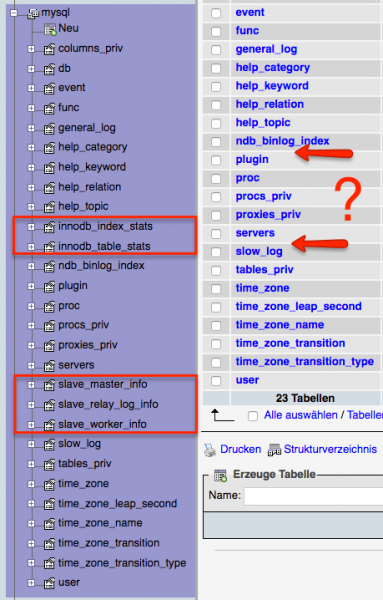
Task: Expand the procs_priv tree node
Action: click(31, 326)
